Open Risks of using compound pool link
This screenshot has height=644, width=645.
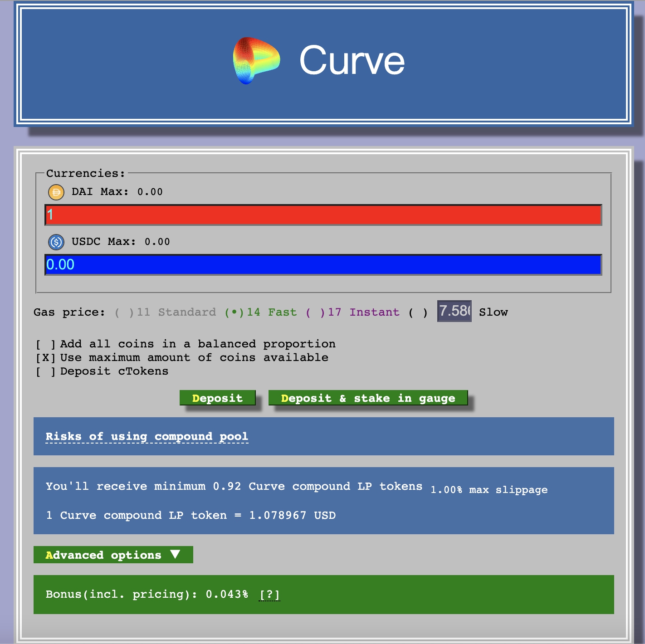[x=147, y=437]
